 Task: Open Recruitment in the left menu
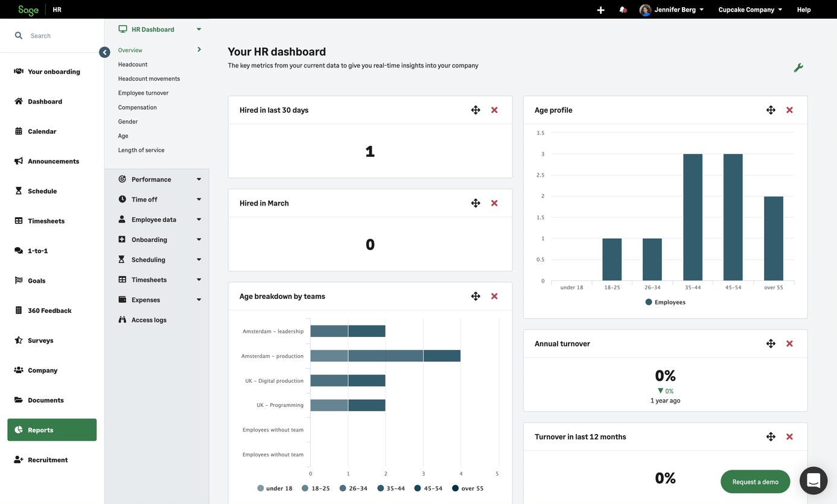48,460
